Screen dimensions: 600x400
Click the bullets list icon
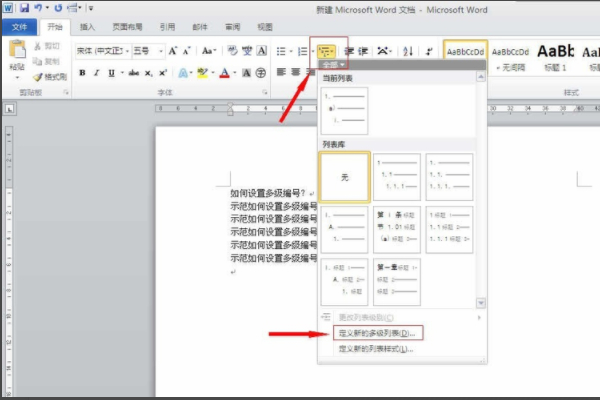[x=282, y=50]
